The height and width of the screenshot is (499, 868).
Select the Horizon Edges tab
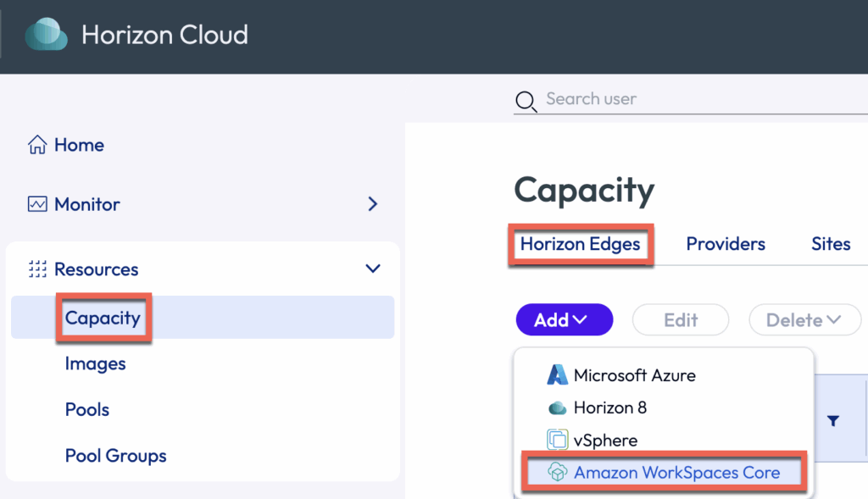tap(580, 244)
